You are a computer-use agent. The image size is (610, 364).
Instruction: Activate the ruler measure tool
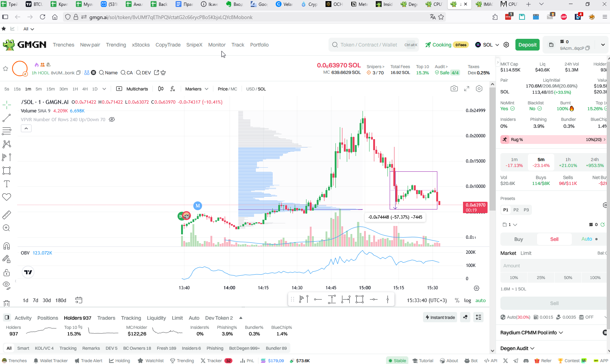pos(7,215)
